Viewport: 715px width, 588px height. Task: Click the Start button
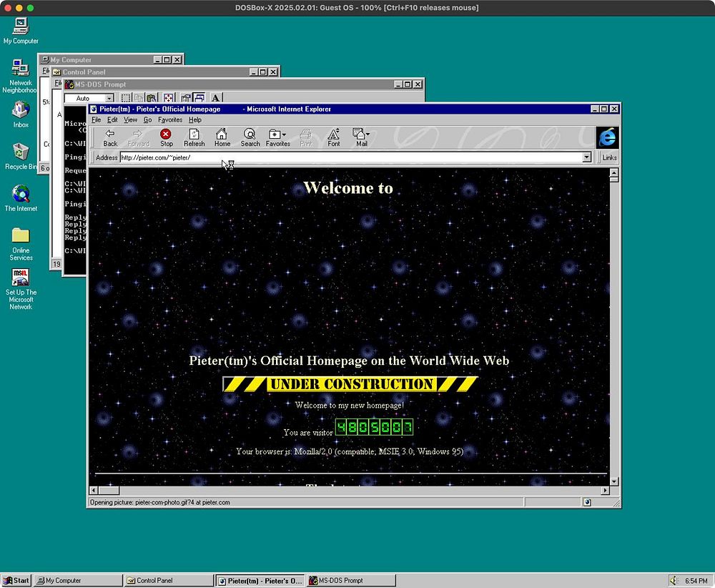(16, 580)
